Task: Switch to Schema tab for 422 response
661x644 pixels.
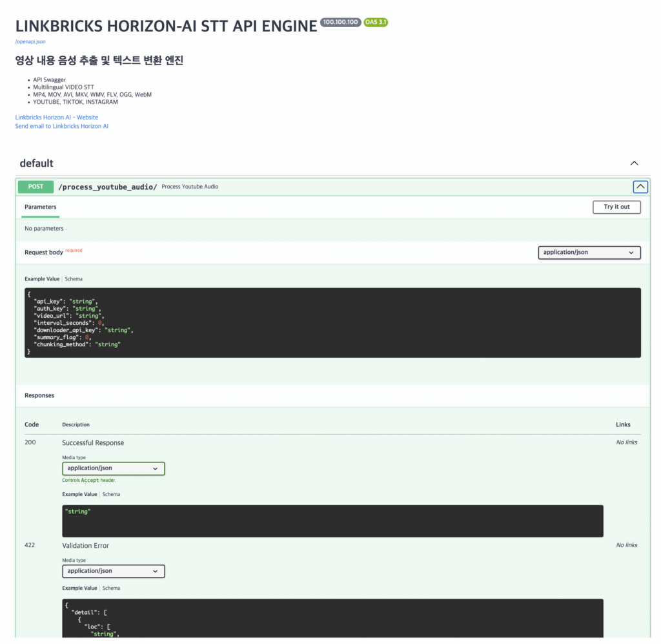Action: 111,588
